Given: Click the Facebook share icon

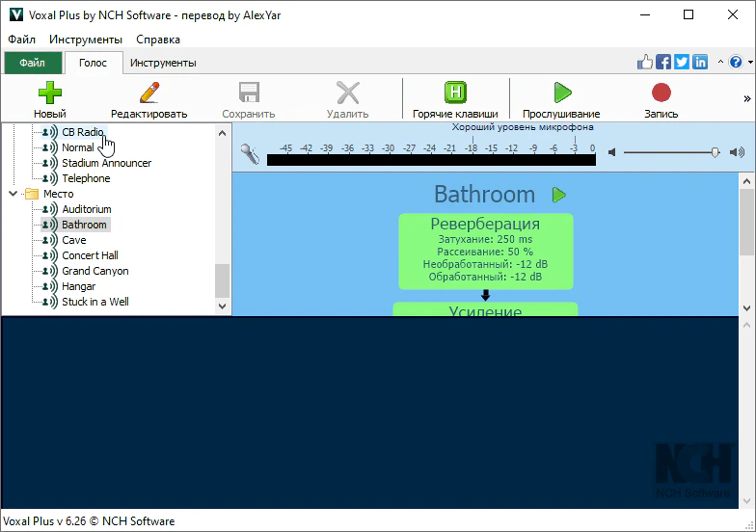Looking at the screenshot, I should point(663,63).
